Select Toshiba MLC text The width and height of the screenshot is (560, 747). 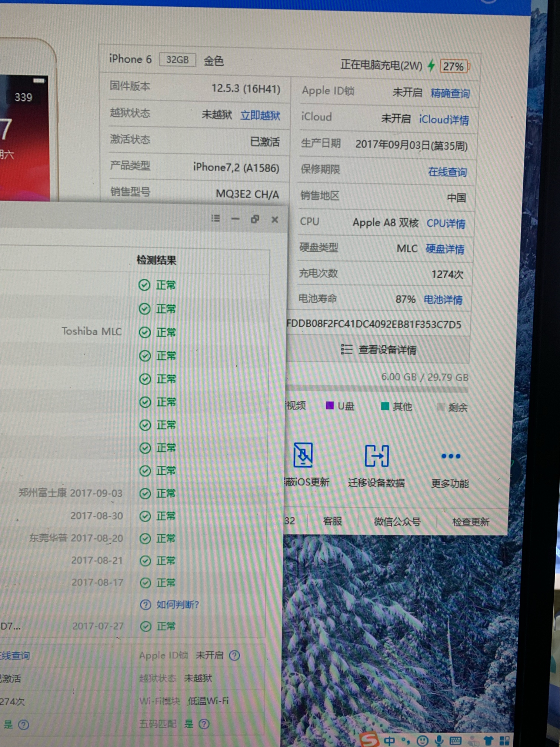(x=91, y=331)
